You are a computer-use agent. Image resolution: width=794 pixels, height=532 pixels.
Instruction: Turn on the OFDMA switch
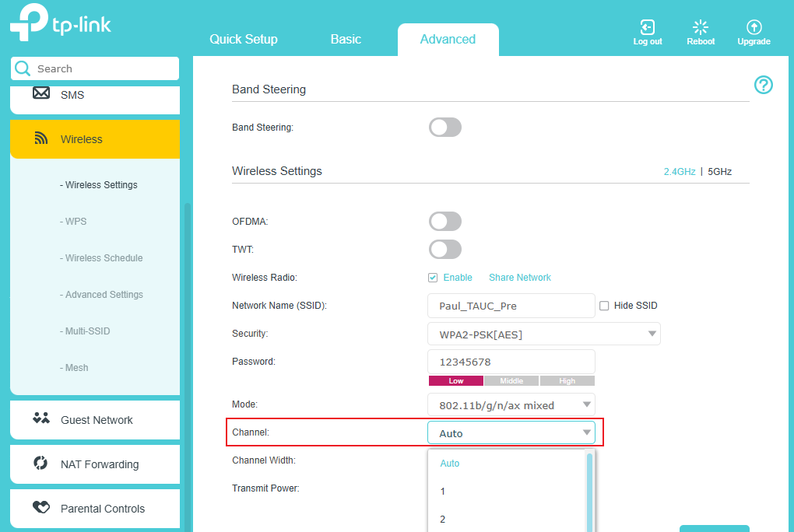pyautogui.click(x=444, y=221)
